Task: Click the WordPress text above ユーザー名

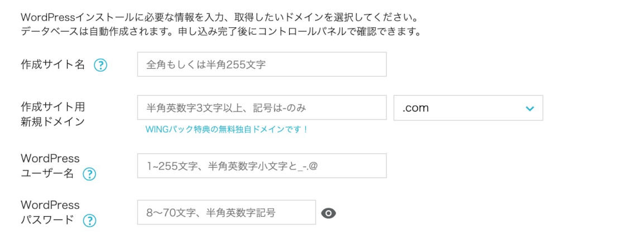Action: 50,158
